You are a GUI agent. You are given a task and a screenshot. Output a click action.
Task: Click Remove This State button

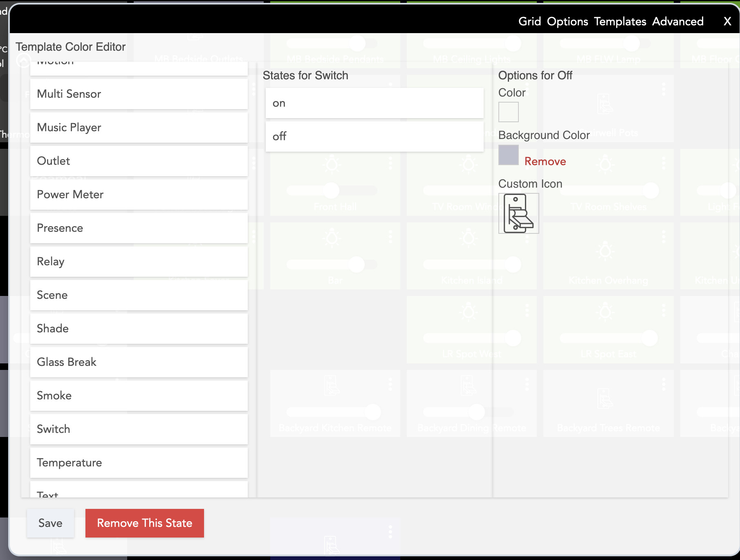145,523
